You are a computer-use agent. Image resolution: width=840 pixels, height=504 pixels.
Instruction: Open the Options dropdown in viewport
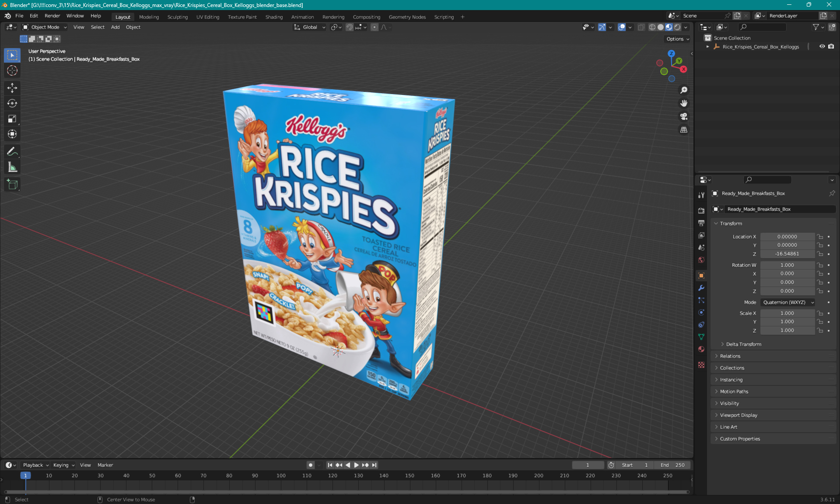coord(678,39)
